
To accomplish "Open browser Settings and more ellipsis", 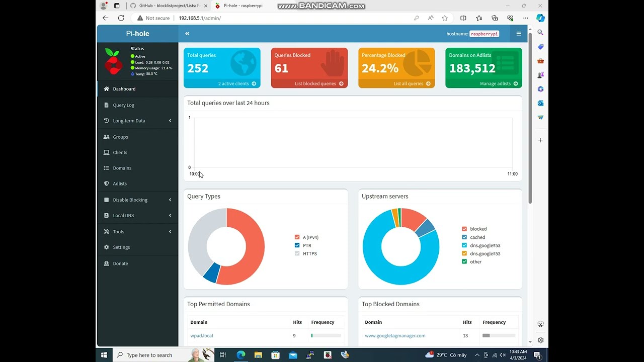I will click(526, 18).
